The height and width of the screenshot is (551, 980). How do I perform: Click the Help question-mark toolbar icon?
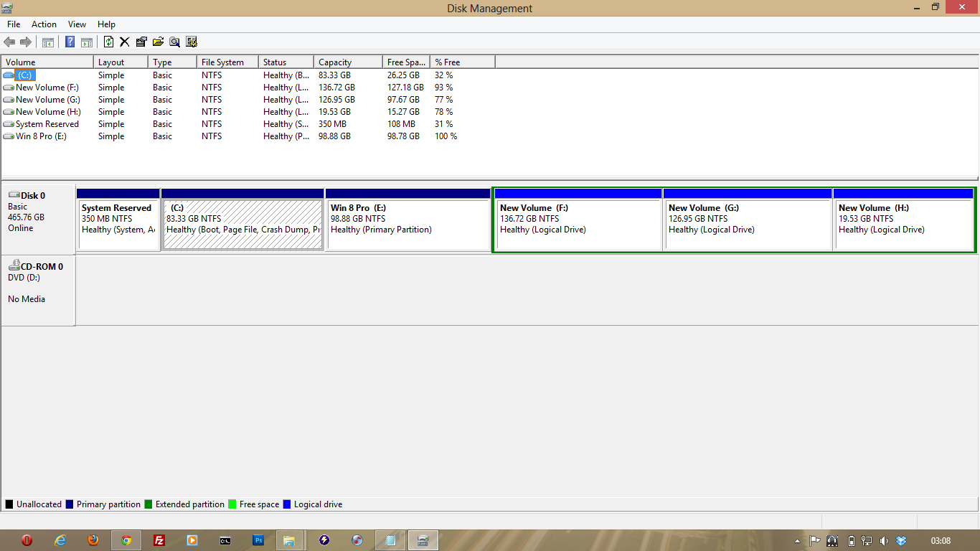pos(70,41)
